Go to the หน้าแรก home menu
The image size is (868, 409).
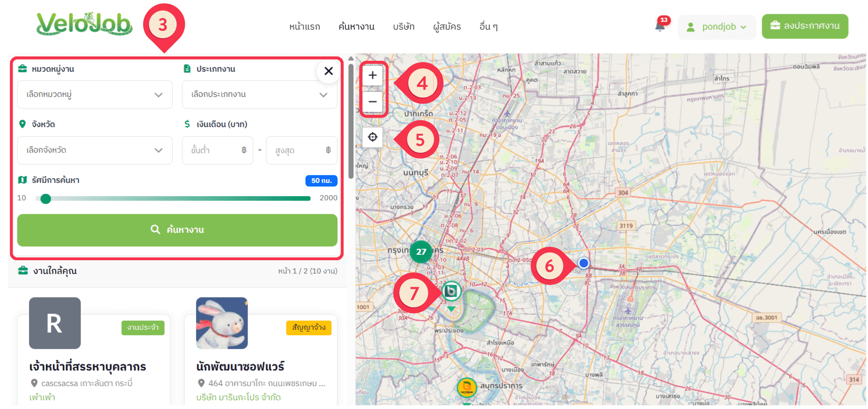pos(305,26)
